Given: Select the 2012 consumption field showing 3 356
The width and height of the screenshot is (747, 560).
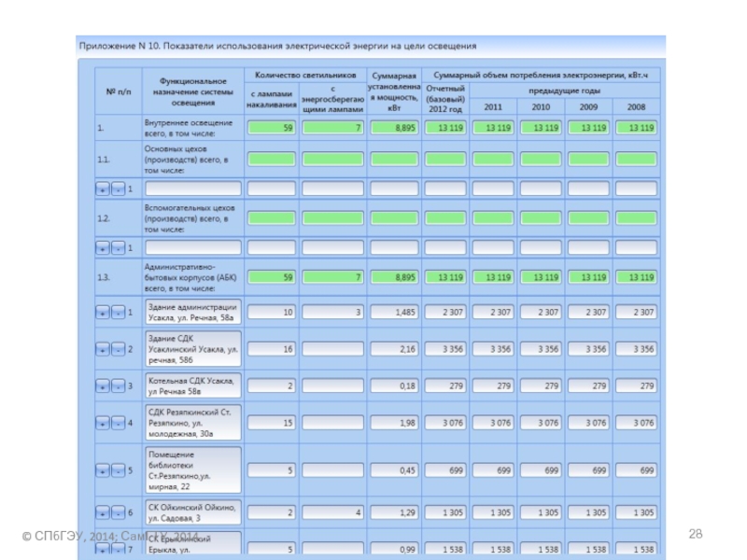Looking at the screenshot, I should pyautogui.click(x=444, y=349).
